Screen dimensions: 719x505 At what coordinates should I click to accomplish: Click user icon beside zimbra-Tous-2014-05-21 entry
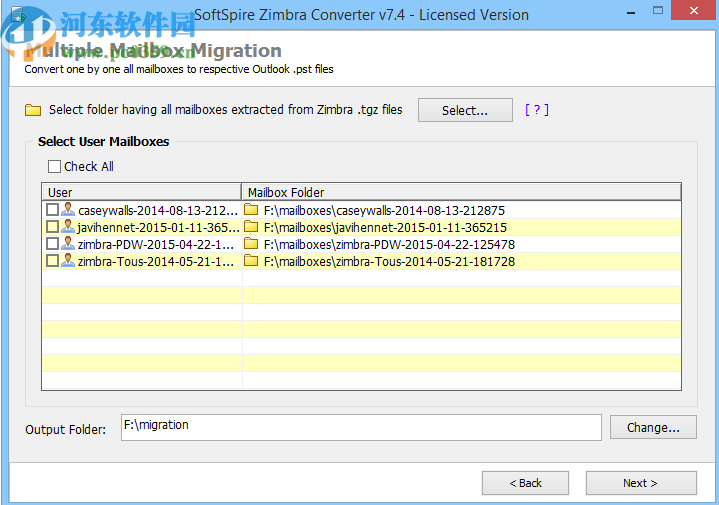point(68,261)
